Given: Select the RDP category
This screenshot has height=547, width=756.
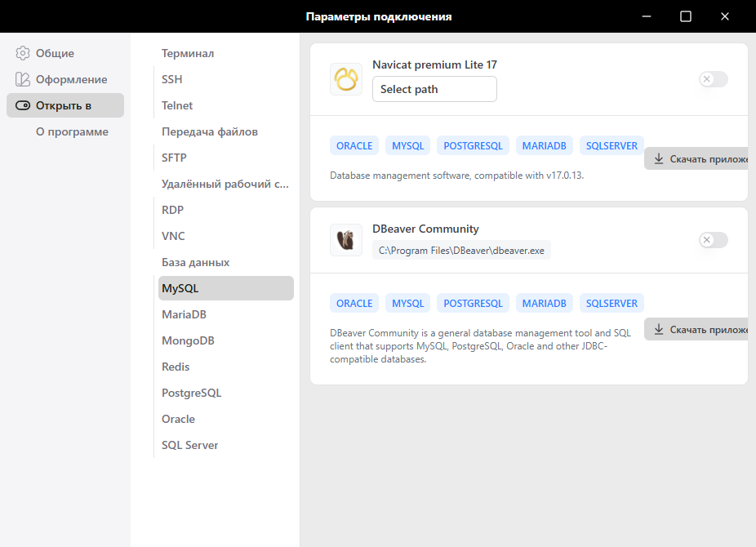Looking at the screenshot, I should (x=225, y=210).
